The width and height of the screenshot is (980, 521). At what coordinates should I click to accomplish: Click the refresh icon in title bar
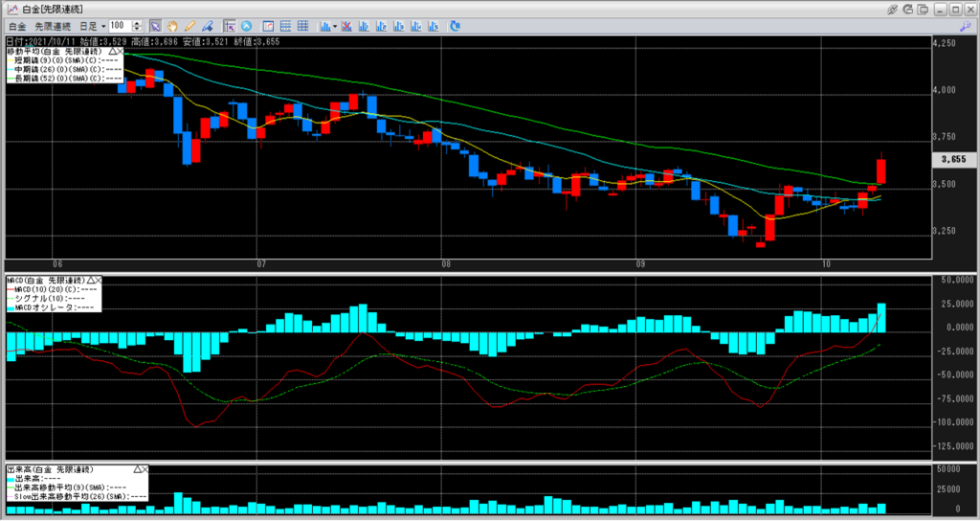tap(906, 9)
